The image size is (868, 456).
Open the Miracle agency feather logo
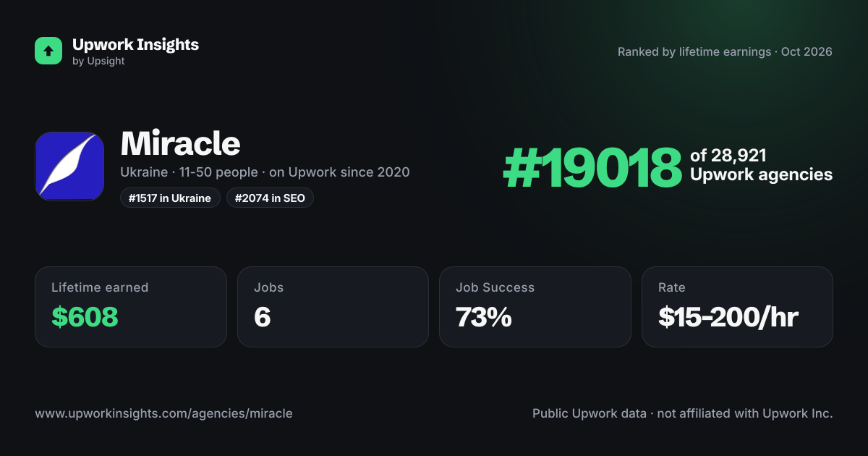click(x=69, y=166)
